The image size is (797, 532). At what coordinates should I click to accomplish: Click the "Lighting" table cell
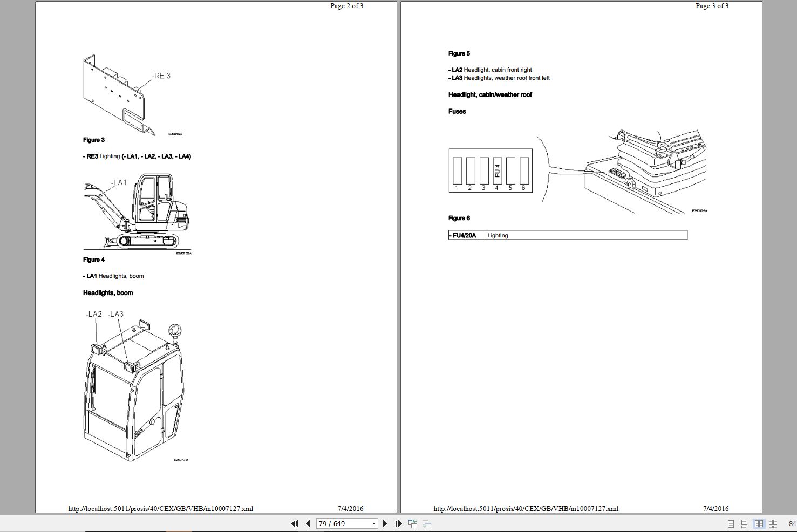[587, 235]
